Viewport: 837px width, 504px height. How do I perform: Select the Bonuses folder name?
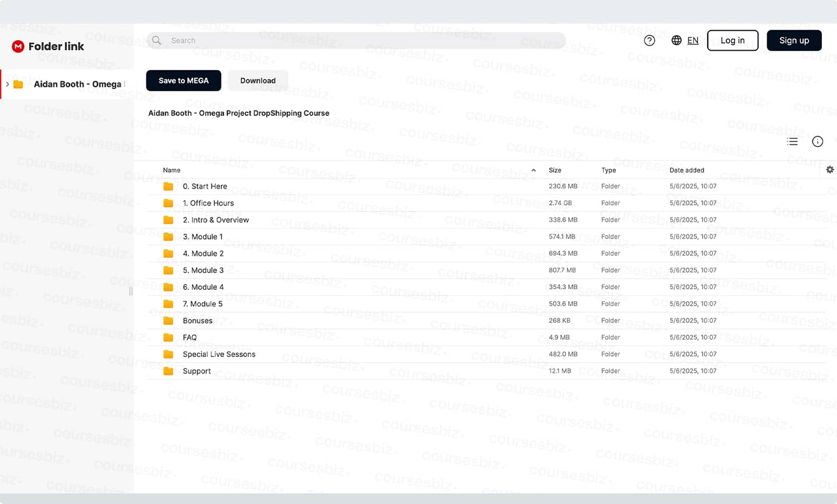[x=198, y=321]
